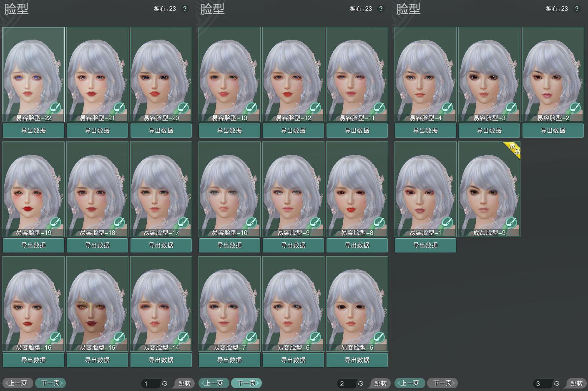588x391 pixels.
Task: Focus page number field showing 2
Action: tap(347, 383)
